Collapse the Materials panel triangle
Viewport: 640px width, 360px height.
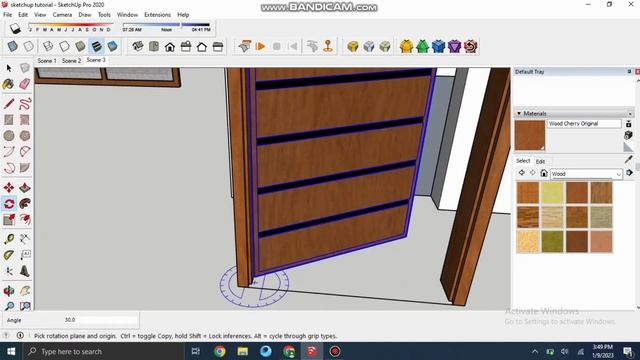(519, 113)
